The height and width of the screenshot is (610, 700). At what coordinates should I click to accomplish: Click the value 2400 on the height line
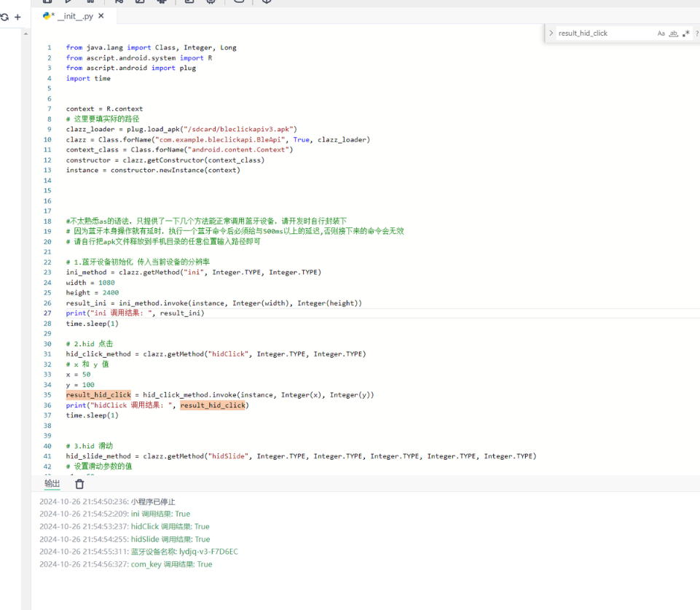click(111, 292)
